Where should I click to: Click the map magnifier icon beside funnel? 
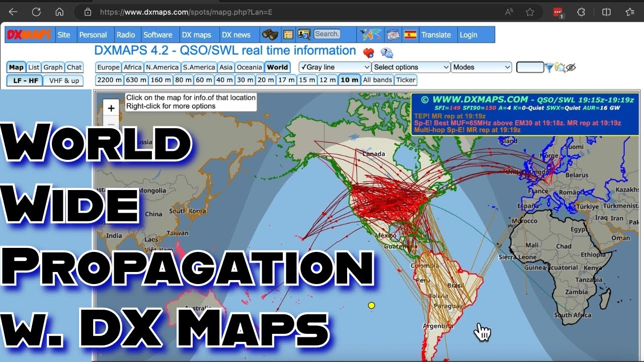[x=560, y=67]
